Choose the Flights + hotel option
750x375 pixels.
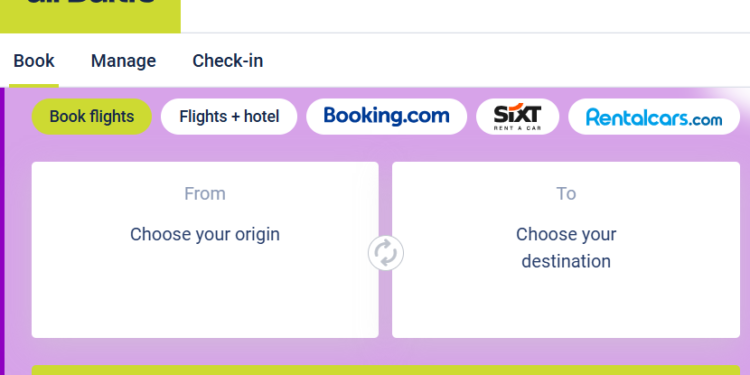point(229,117)
